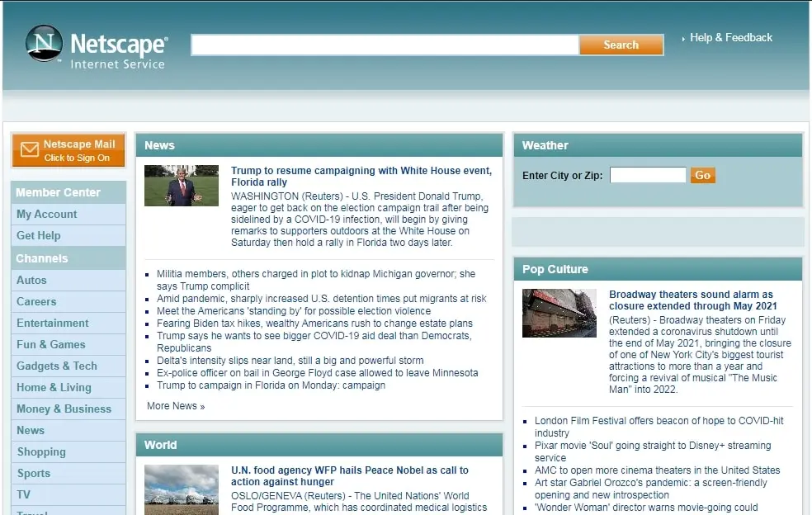The height and width of the screenshot is (515, 812).
Task: Open 'Trump to campaign in Florida on Monday' story
Action: coord(271,385)
